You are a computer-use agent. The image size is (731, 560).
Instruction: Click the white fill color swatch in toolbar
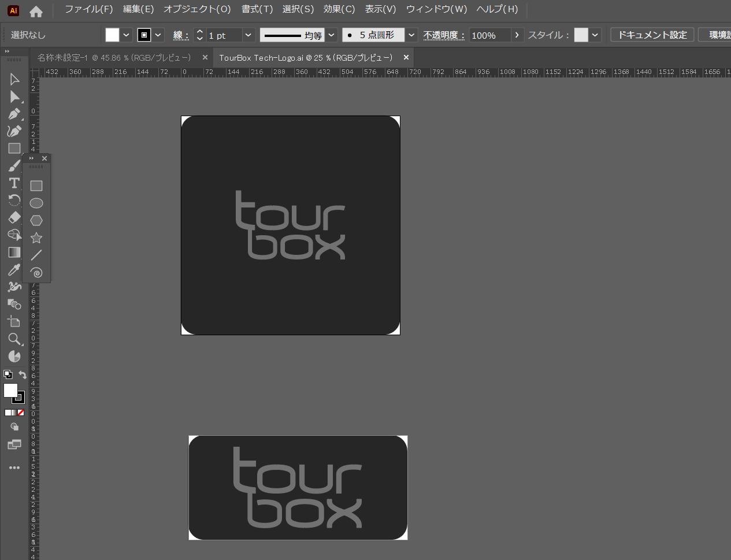10,391
